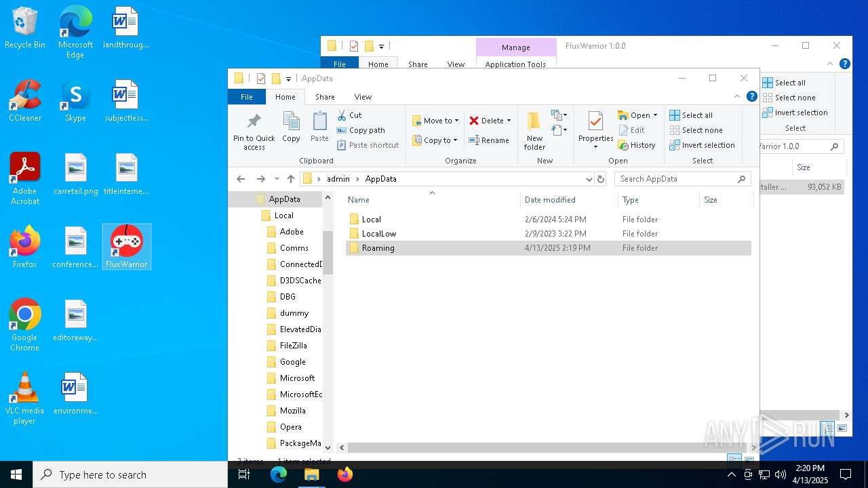The width and height of the screenshot is (868, 488).
Task: Switch to the Share tab in AppData window
Action: (325, 97)
